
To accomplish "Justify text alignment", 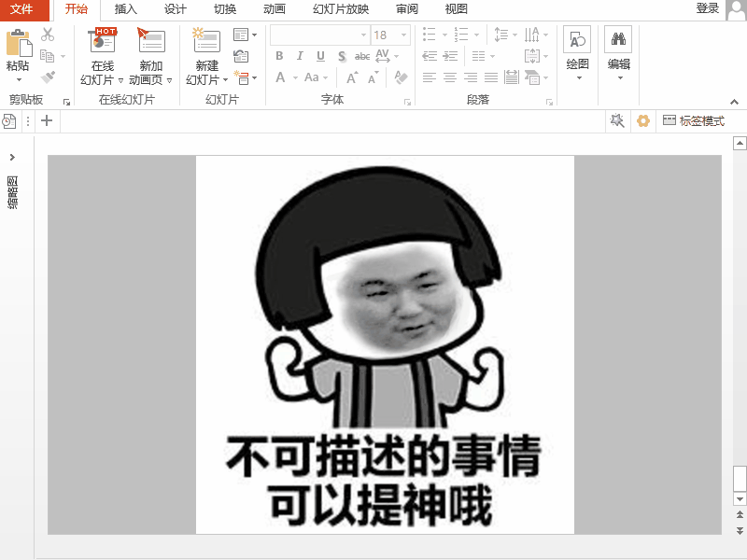I will pos(491,77).
